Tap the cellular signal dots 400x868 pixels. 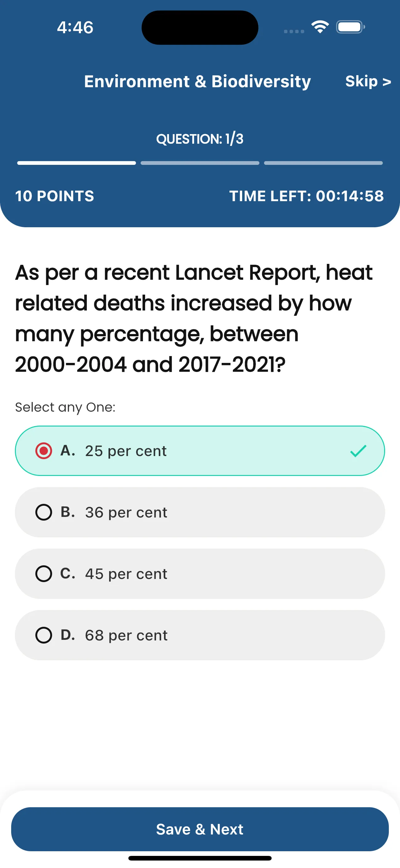(294, 31)
